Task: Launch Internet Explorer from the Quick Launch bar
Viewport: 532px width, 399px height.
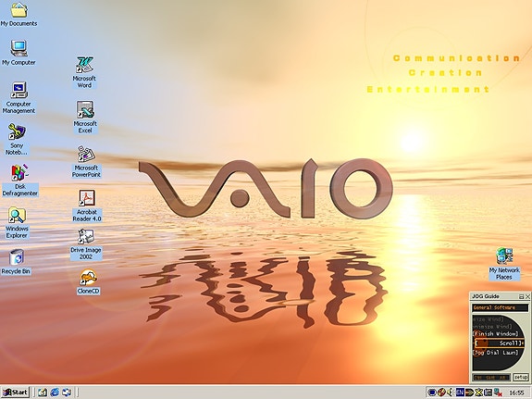Action: (55, 393)
